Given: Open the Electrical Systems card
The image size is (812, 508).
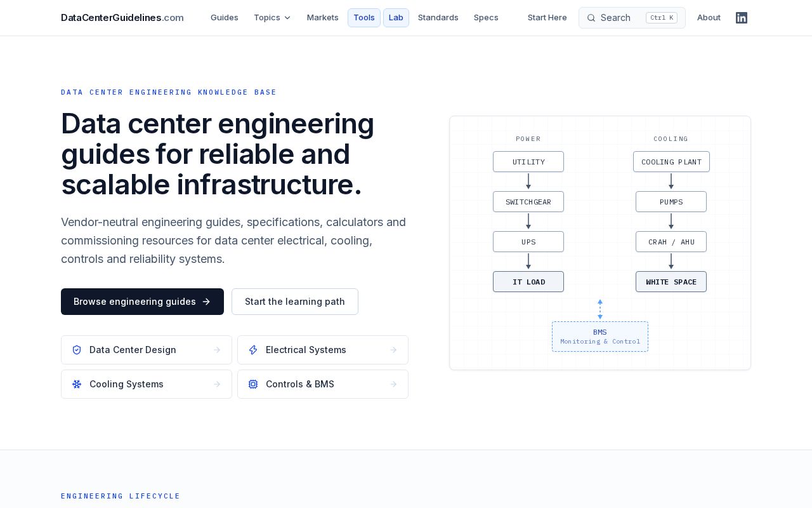Looking at the screenshot, I should click(323, 350).
